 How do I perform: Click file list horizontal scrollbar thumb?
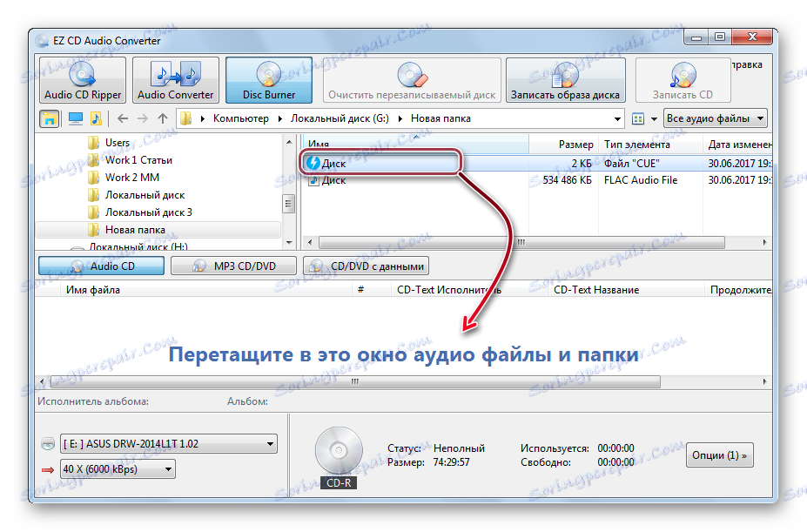521,242
